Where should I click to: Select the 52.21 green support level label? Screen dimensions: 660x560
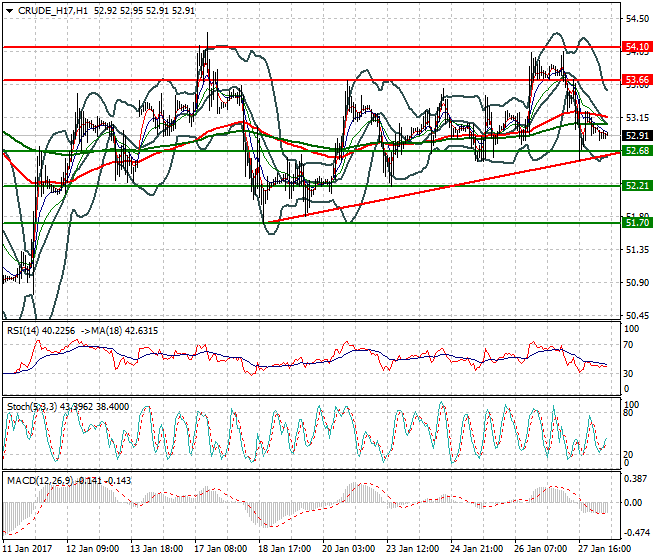tap(638, 186)
